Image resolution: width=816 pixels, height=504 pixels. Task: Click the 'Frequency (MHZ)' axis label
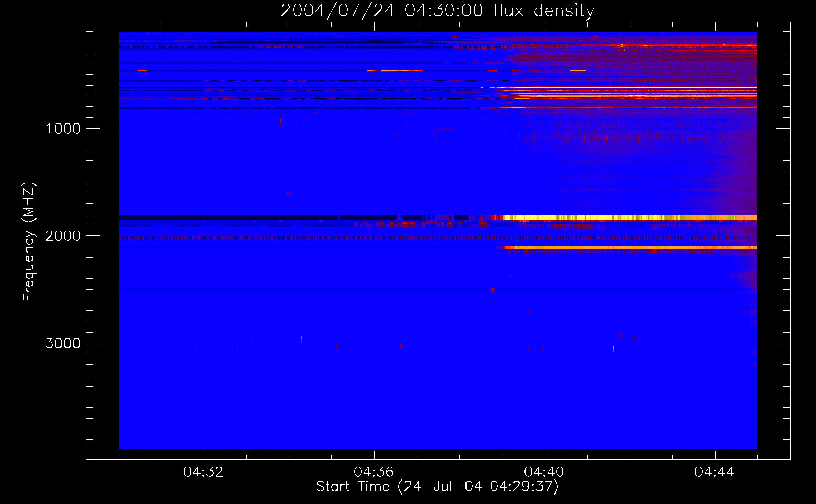coord(29,241)
